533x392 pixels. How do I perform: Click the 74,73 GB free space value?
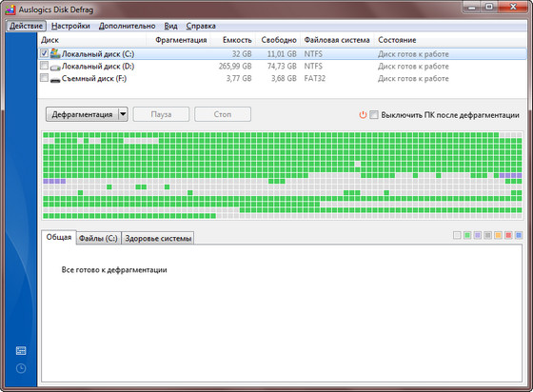[x=282, y=67]
